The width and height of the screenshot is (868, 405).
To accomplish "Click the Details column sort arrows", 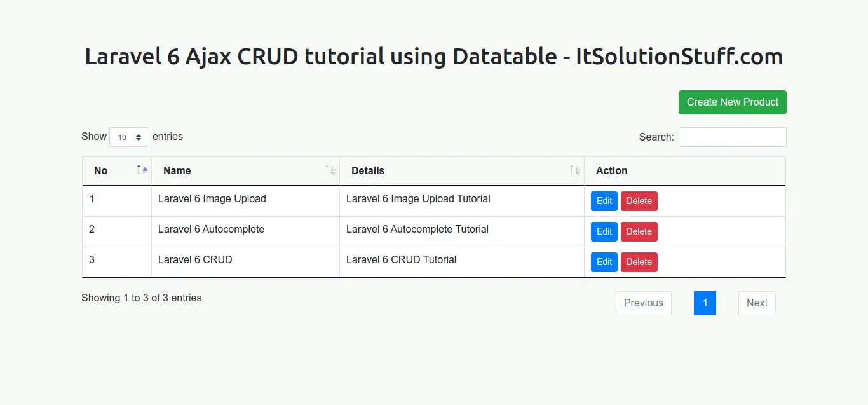I will (x=574, y=170).
